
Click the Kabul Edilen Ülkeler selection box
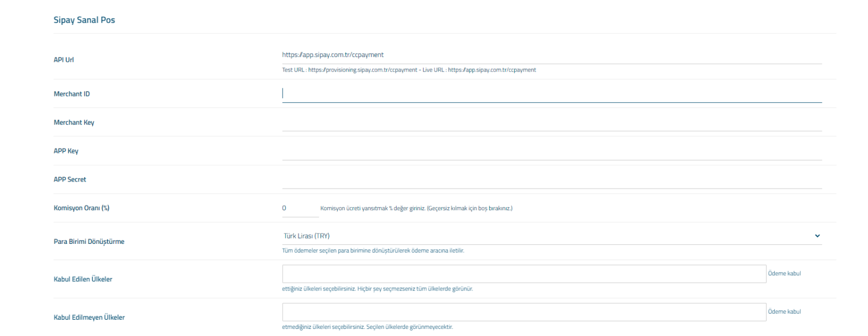524,274
